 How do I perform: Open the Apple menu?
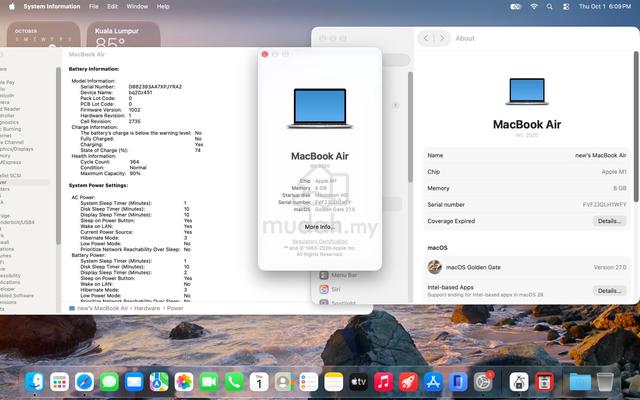pos(11,7)
